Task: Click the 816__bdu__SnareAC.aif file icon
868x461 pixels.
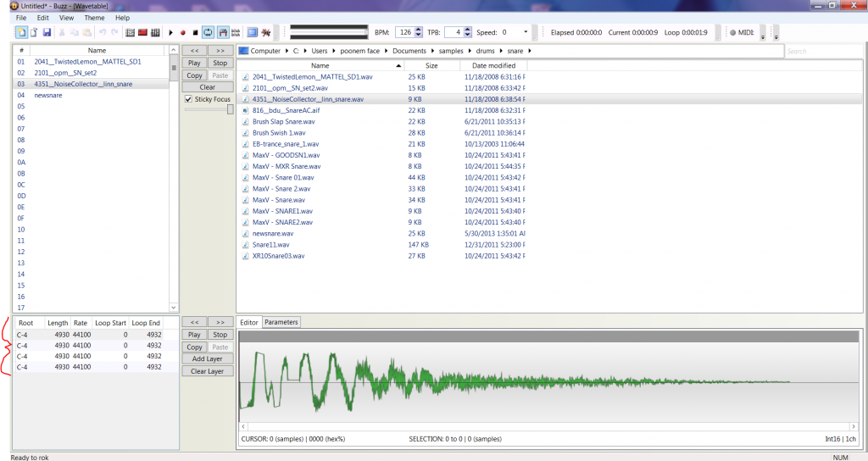Action: click(245, 111)
